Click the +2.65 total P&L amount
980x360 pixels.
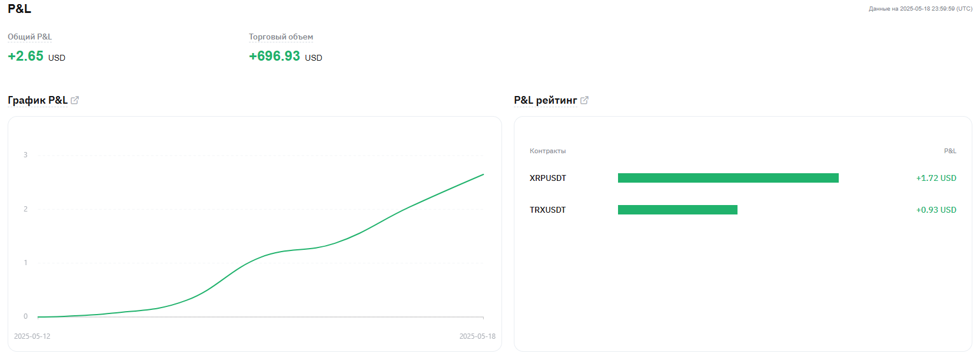click(26, 56)
